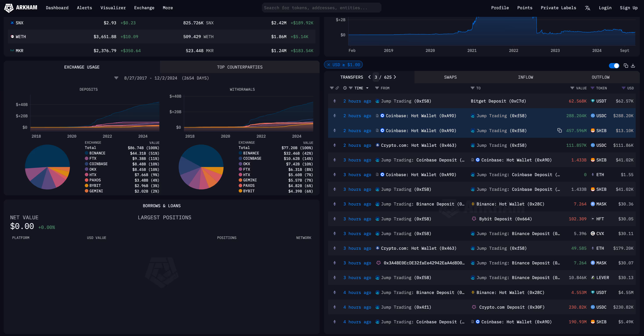The image size is (644, 336).
Task: Go to previous transfers page chevron
Action: 369,77
